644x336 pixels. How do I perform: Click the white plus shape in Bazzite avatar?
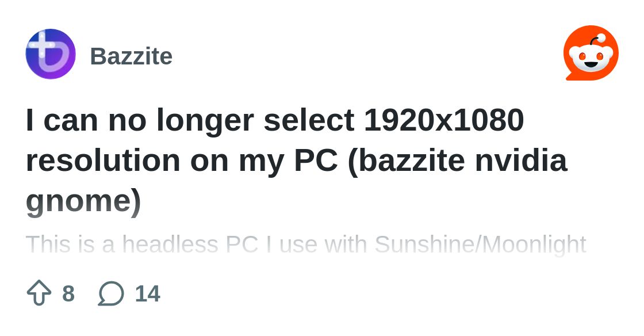click(42, 44)
